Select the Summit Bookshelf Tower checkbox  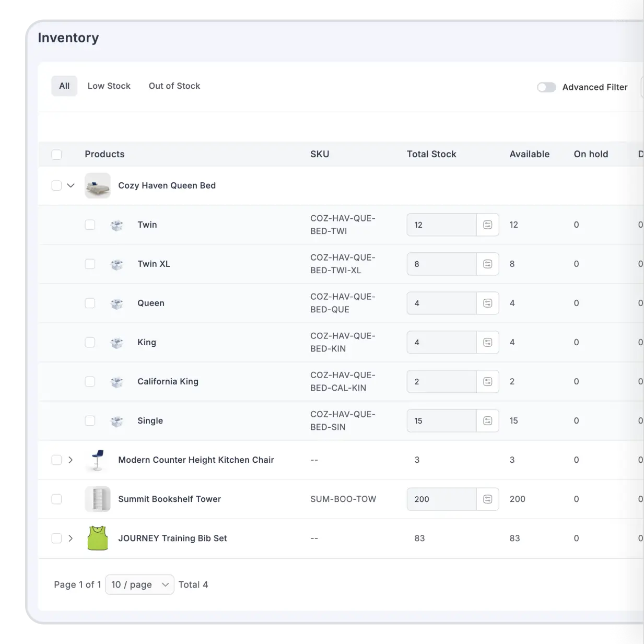point(56,499)
